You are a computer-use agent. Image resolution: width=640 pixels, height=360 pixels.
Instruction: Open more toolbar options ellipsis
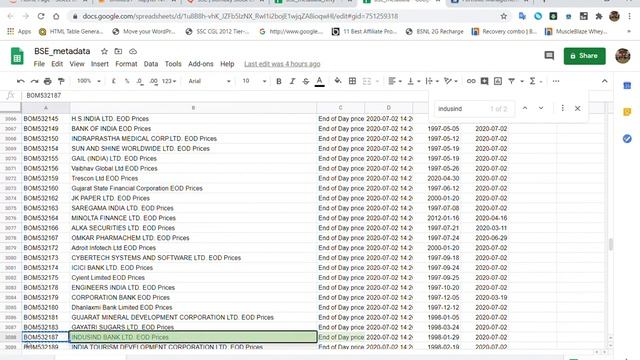pyautogui.click(x=556, y=81)
